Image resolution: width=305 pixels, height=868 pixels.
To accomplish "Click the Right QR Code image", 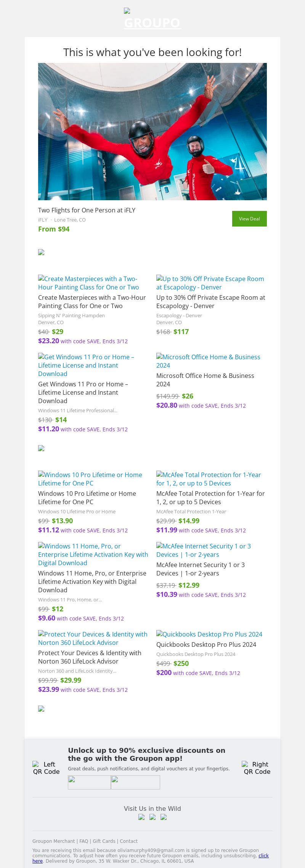I will click(257, 768).
